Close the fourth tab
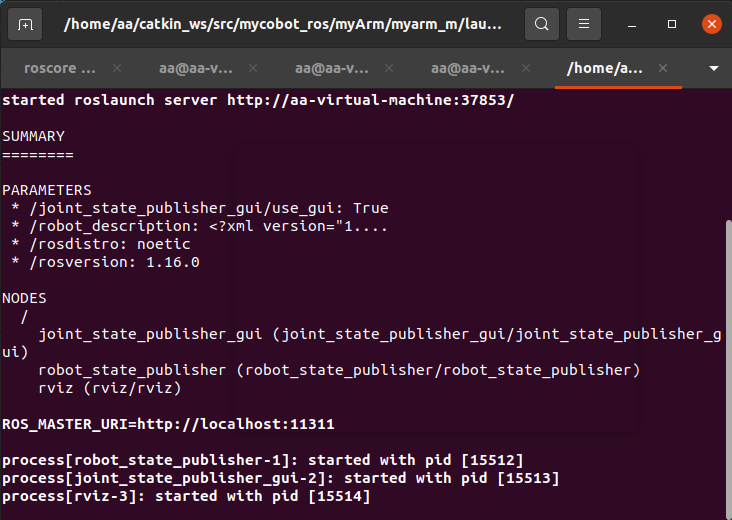 pos(526,68)
